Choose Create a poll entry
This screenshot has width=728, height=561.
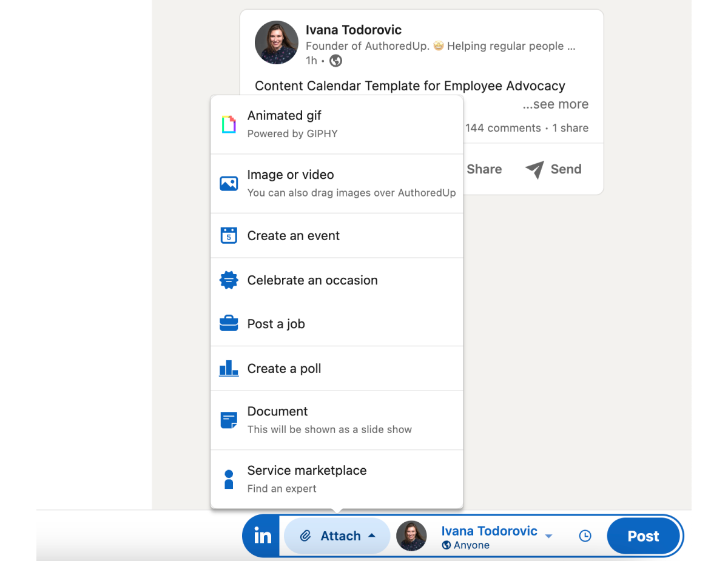(337, 368)
